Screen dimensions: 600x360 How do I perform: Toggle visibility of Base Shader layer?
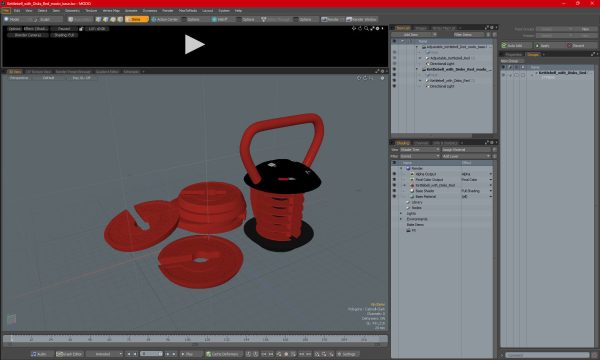(394, 191)
